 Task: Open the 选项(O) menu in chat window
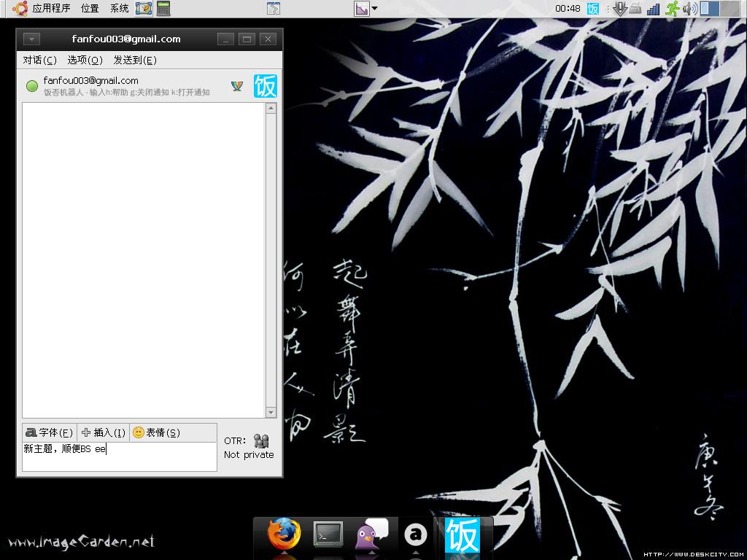pos(85,60)
